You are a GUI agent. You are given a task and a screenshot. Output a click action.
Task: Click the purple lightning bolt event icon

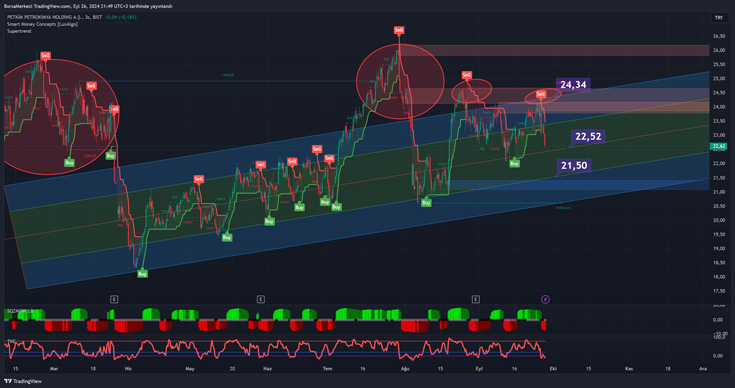pyautogui.click(x=545, y=299)
